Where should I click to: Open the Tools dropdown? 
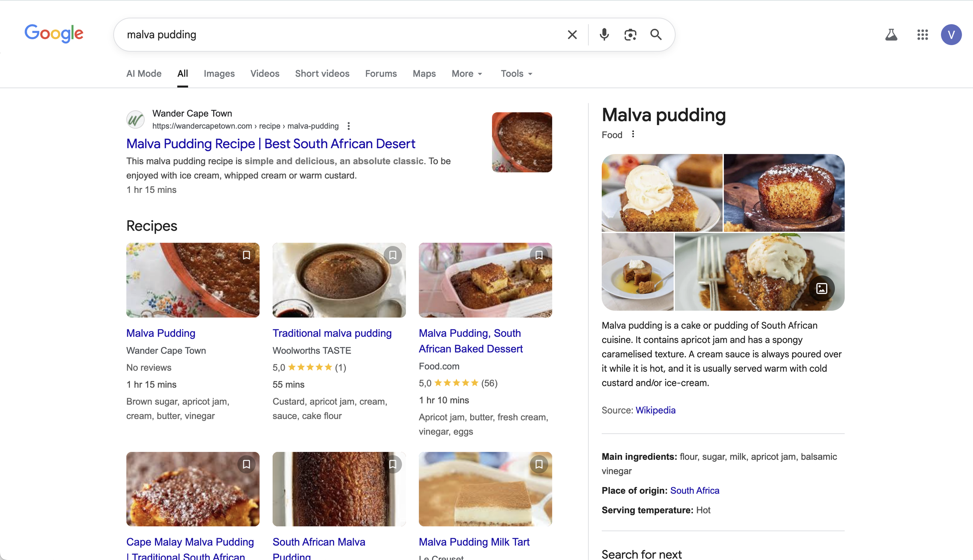click(x=516, y=73)
